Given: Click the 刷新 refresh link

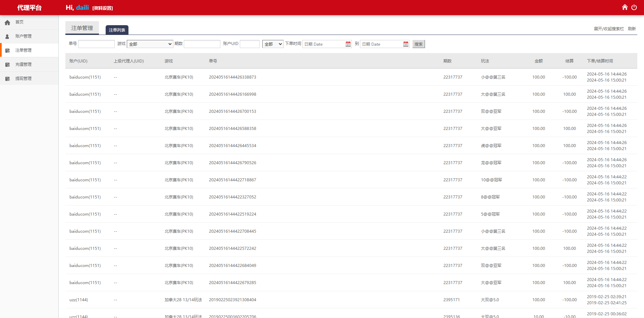Looking at the screenshot, I should (x=632, y=29).
